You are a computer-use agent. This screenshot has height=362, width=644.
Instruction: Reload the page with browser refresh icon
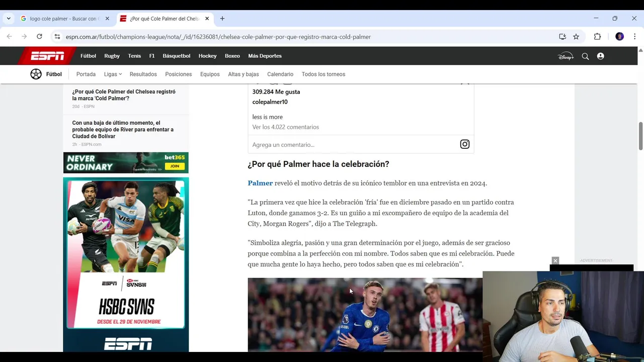point(39,37)
